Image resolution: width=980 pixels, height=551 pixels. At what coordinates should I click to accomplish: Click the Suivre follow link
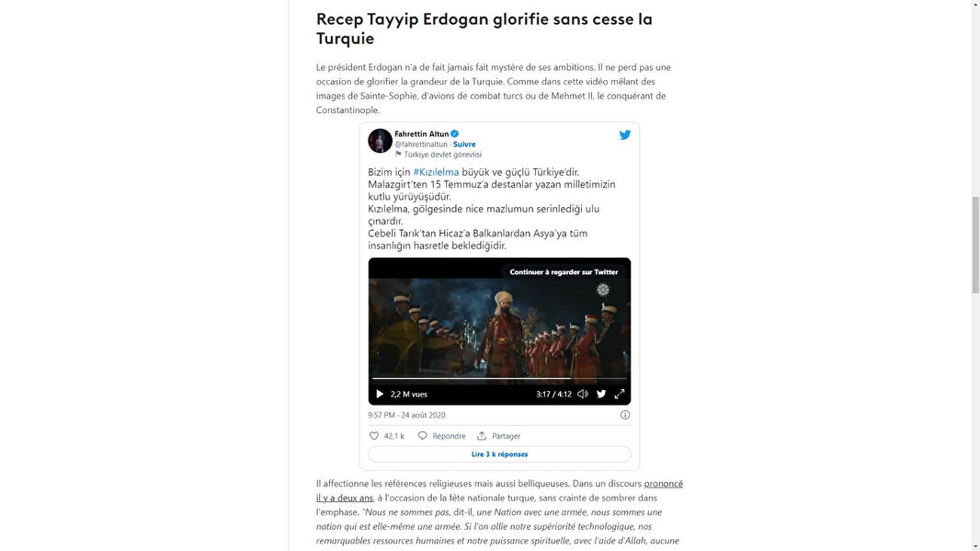click(x=464, y=144)
